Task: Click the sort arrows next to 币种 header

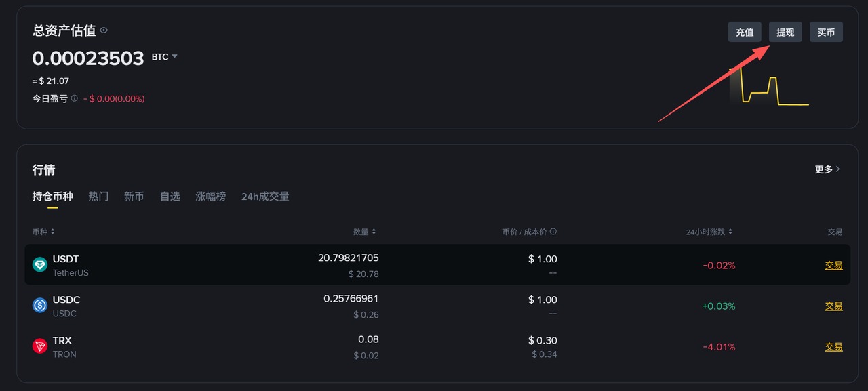Action: [54, 231]
